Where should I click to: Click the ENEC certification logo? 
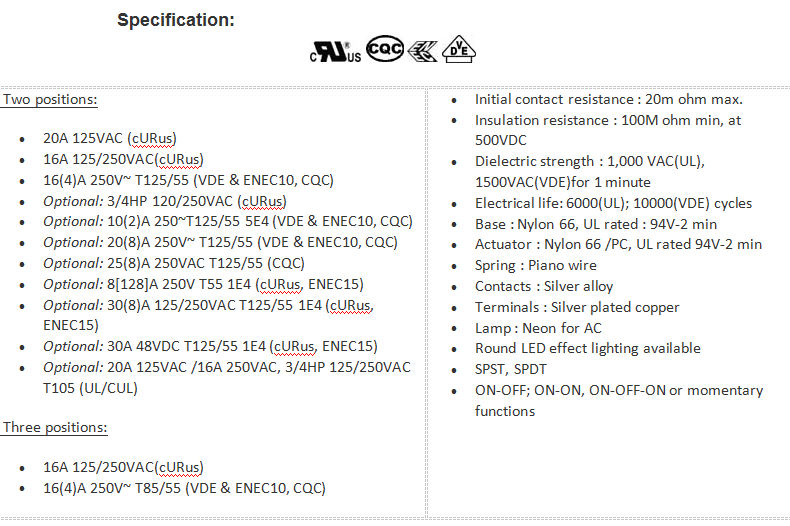click(x=423, y=52)
